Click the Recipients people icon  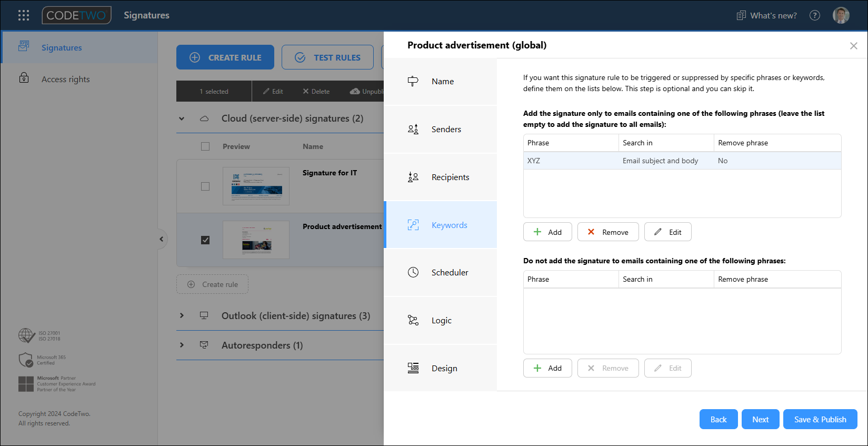pos(413,177)
